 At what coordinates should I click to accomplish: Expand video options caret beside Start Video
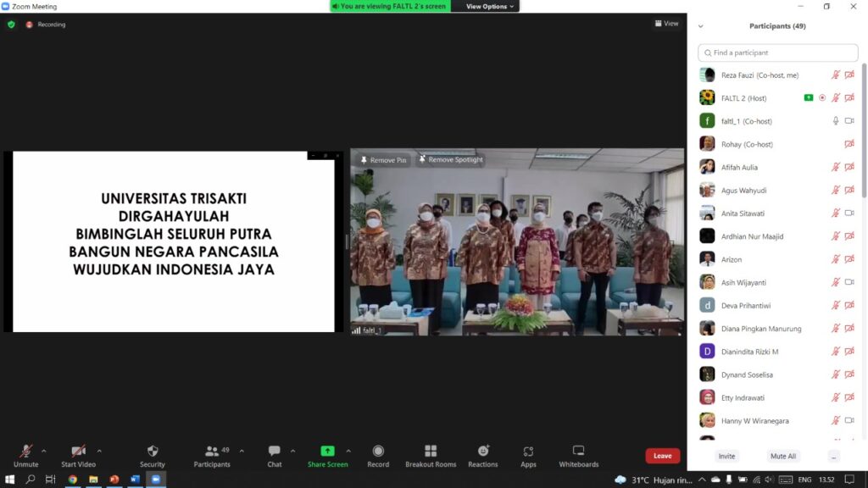(99, 451)
